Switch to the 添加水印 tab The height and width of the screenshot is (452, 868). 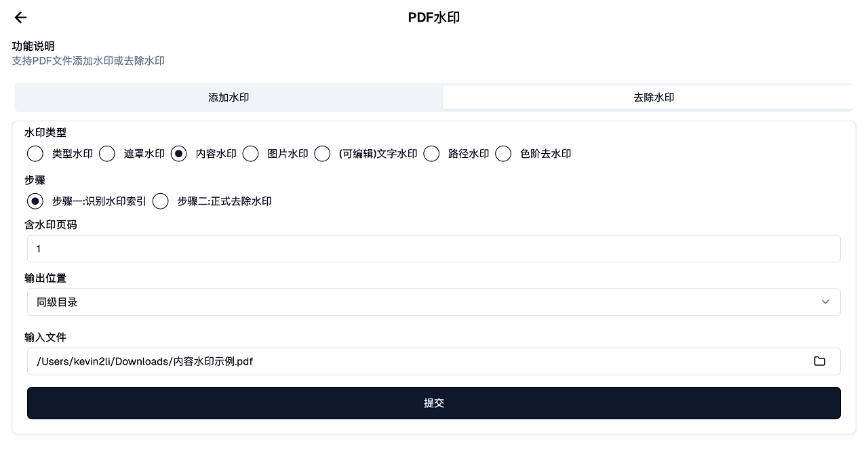229,98
